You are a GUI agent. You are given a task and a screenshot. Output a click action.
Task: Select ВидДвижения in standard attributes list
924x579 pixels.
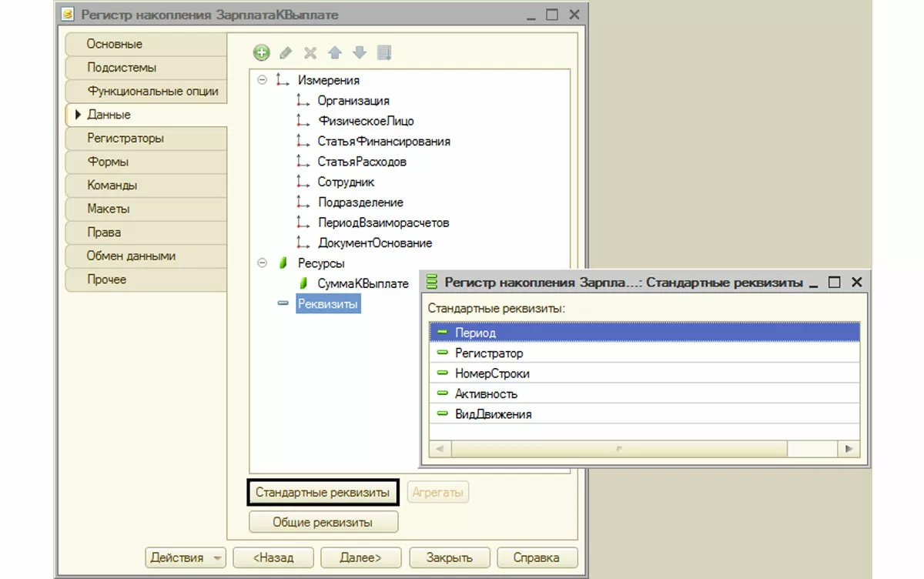coord(493,414)
